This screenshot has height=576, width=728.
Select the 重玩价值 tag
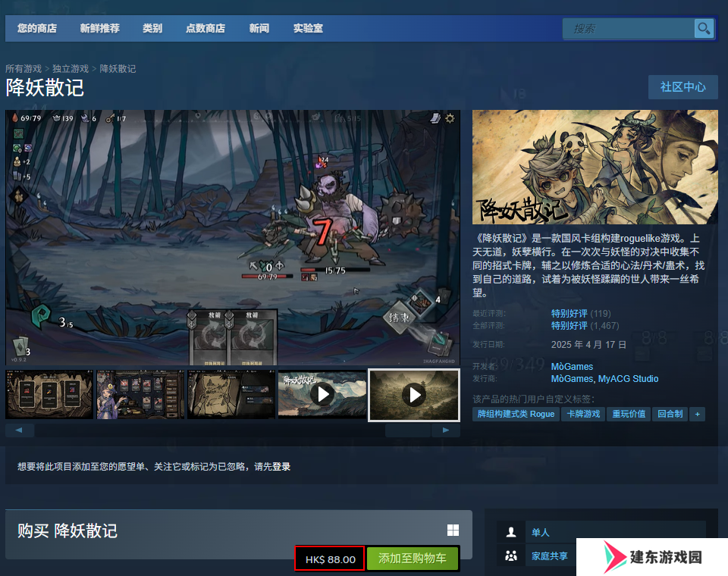click(629, 414)
